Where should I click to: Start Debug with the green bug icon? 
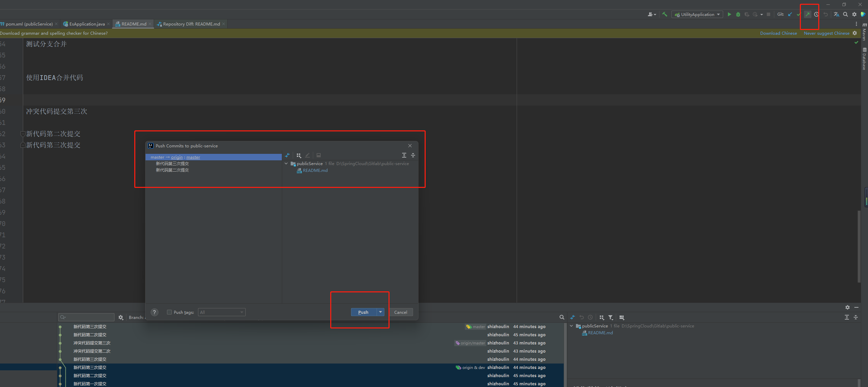pos(738,14)
